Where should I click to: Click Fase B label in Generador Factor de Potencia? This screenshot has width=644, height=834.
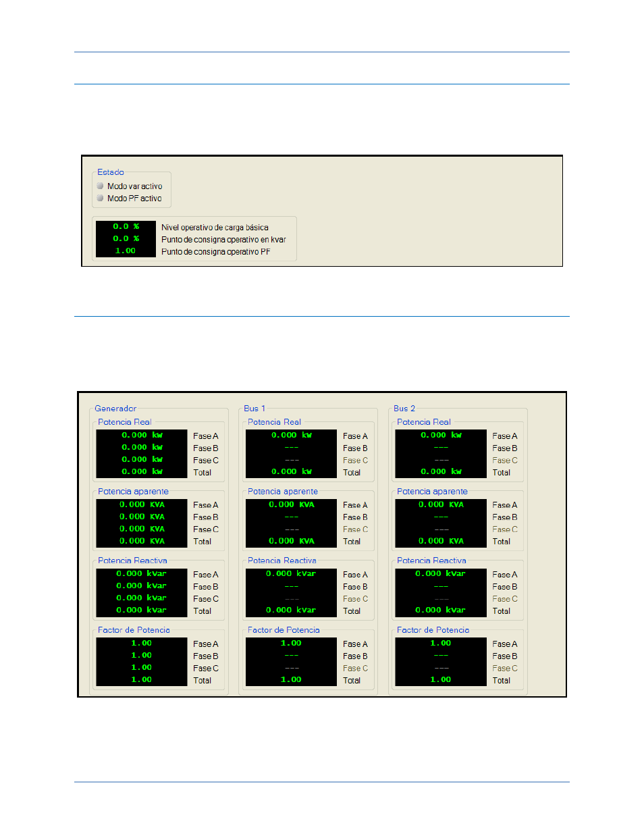(x=206, y=656)
